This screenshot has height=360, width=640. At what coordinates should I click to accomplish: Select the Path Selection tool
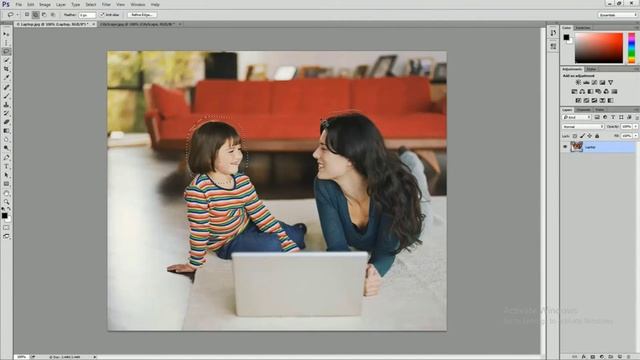click(6, 175)
